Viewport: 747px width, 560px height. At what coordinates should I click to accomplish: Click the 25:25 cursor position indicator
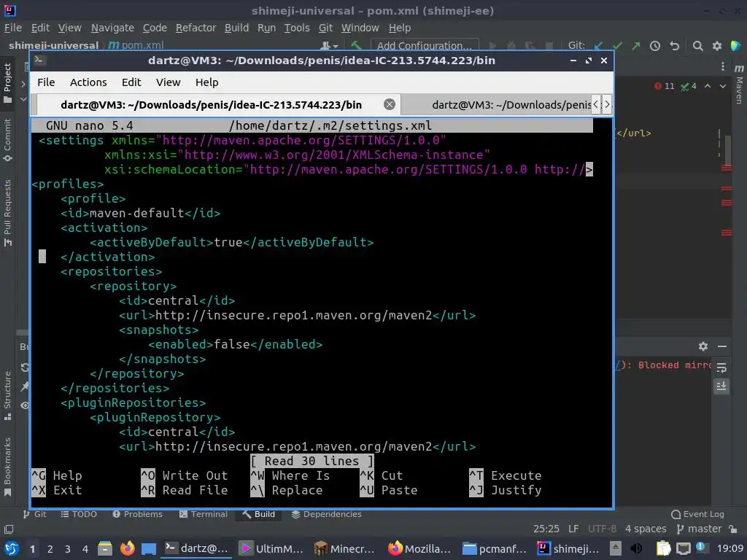546,529
